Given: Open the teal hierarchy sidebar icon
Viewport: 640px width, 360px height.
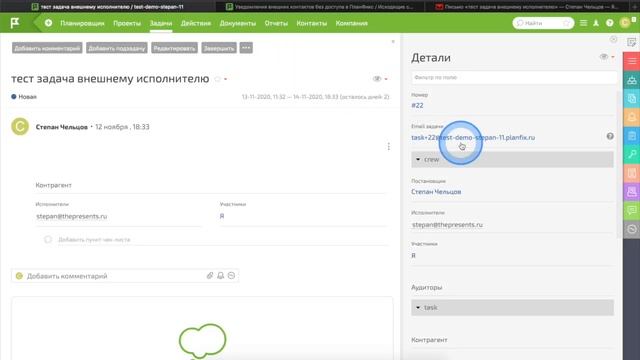Looking at the screenshot, I should coord(631,80).
